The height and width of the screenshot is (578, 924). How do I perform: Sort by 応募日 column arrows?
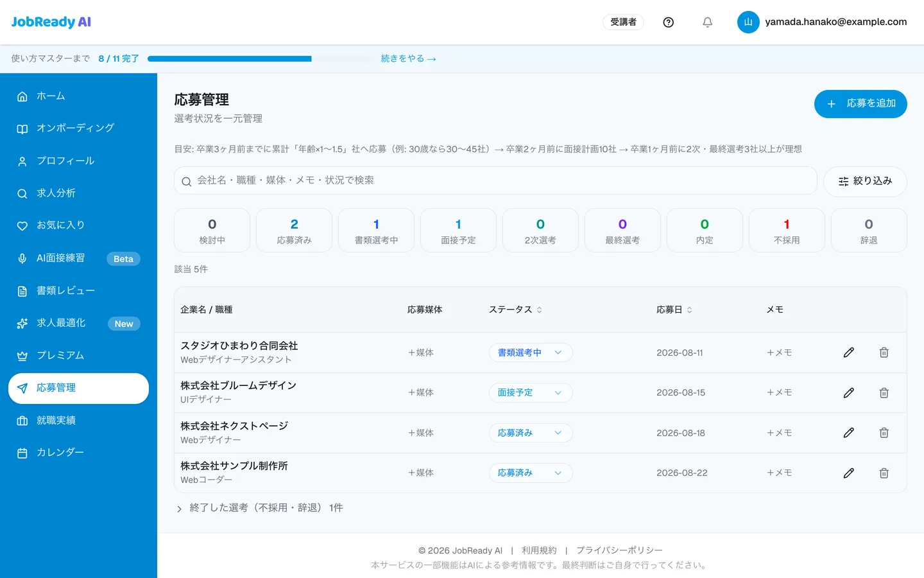coord(690,310)
